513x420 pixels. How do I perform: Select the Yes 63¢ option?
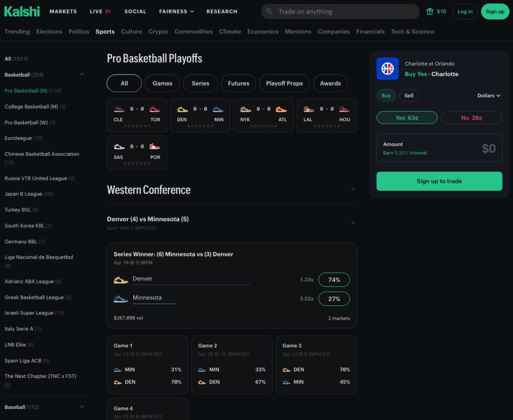pyautogui.click(x=407, y=118)
